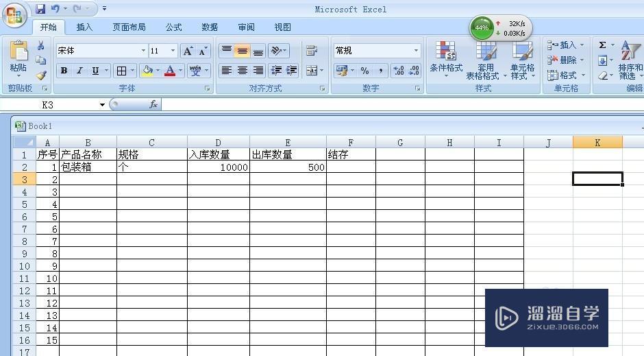Expand the 宋体 font name dropdown
Screen dimensions: 644x356
point(143,51)
